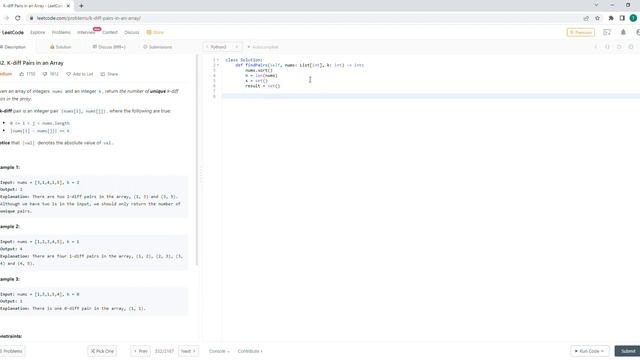Viewport: 640px width, 360px height.
Task: Toggle the browser side panel icon
Action: tap(622, 18)
